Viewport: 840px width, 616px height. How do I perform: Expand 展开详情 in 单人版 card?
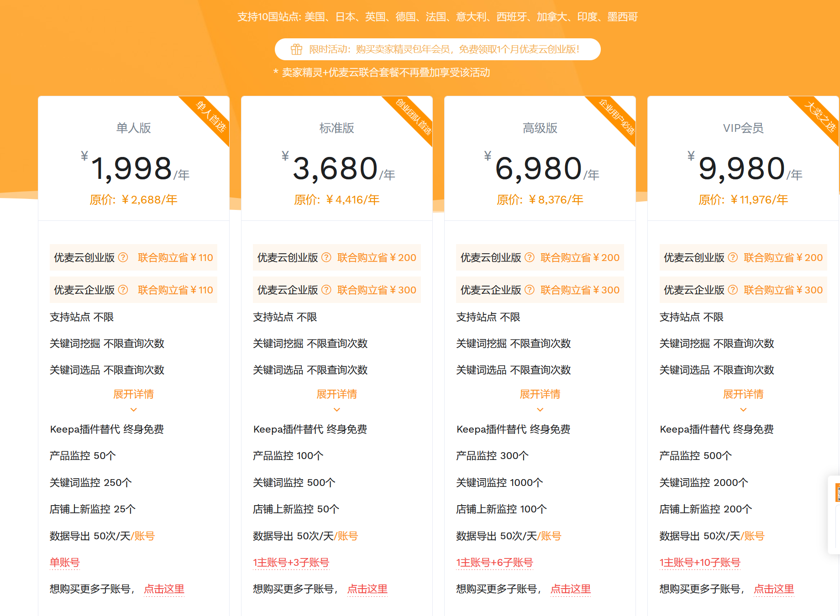[x=134, y=394]
